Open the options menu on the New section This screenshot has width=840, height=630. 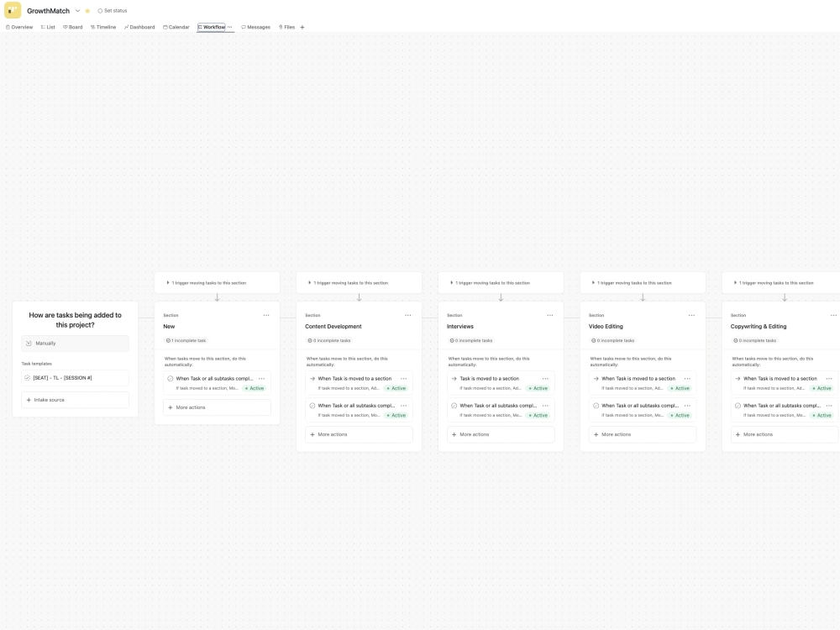point(266,315)
